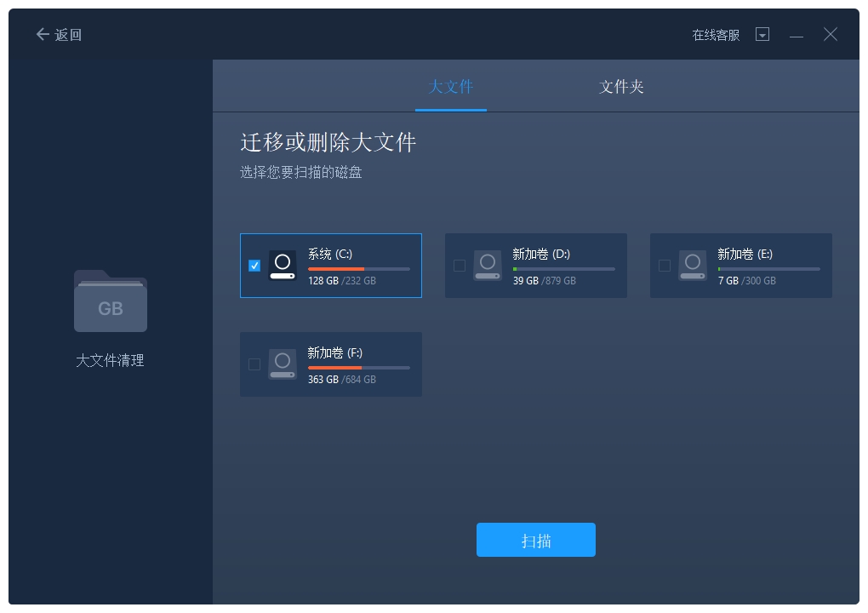This screenshot has height=613, width=868.
Task: Minimize the window
Action: coord(797,35)
